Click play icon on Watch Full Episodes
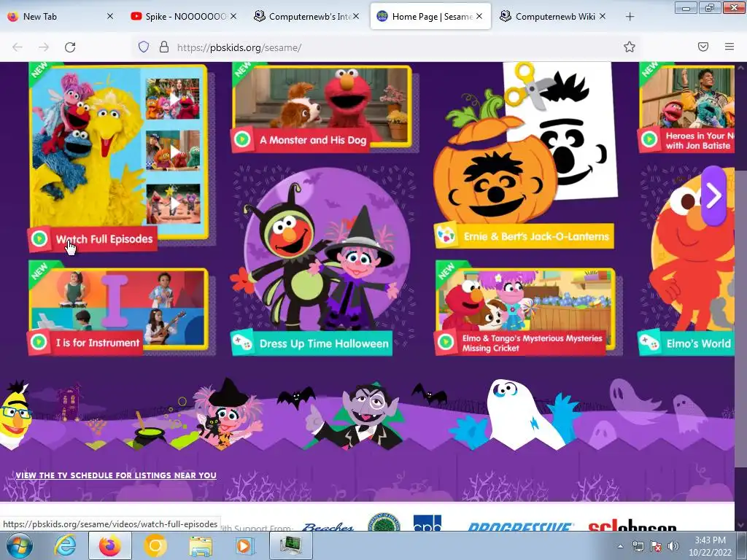This screenshot has height=560, width=747. click(39, 238)
